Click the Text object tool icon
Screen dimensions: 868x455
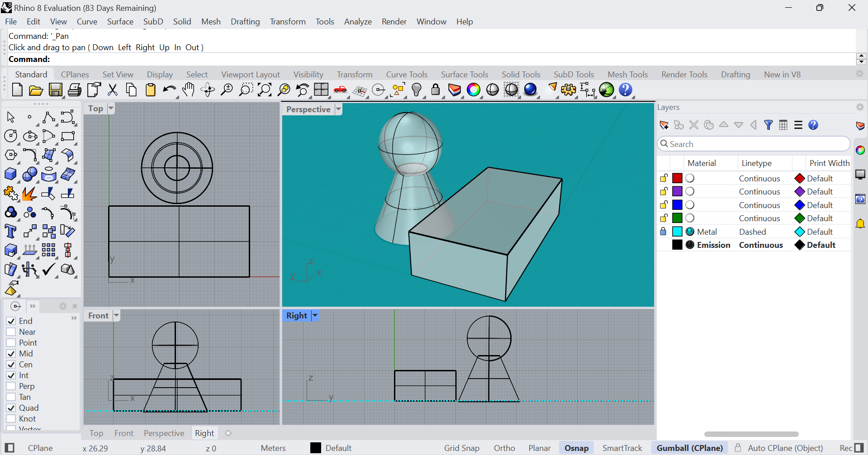point(10,231)
